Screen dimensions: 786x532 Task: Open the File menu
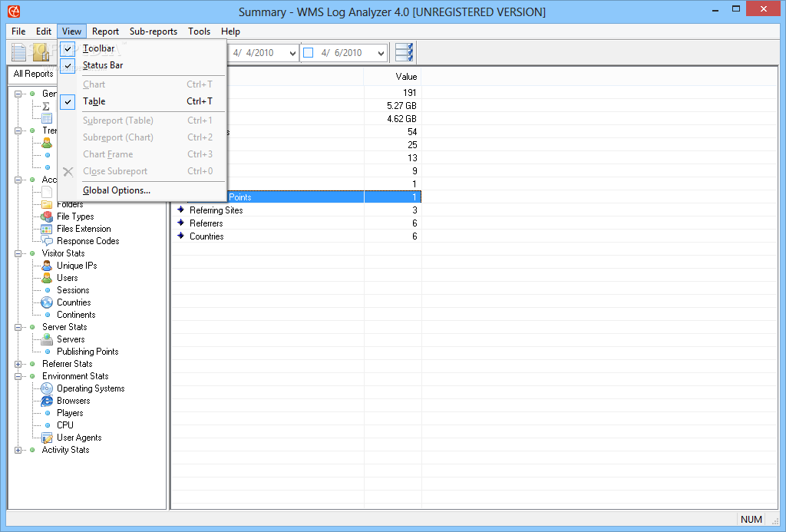(18, 31)
